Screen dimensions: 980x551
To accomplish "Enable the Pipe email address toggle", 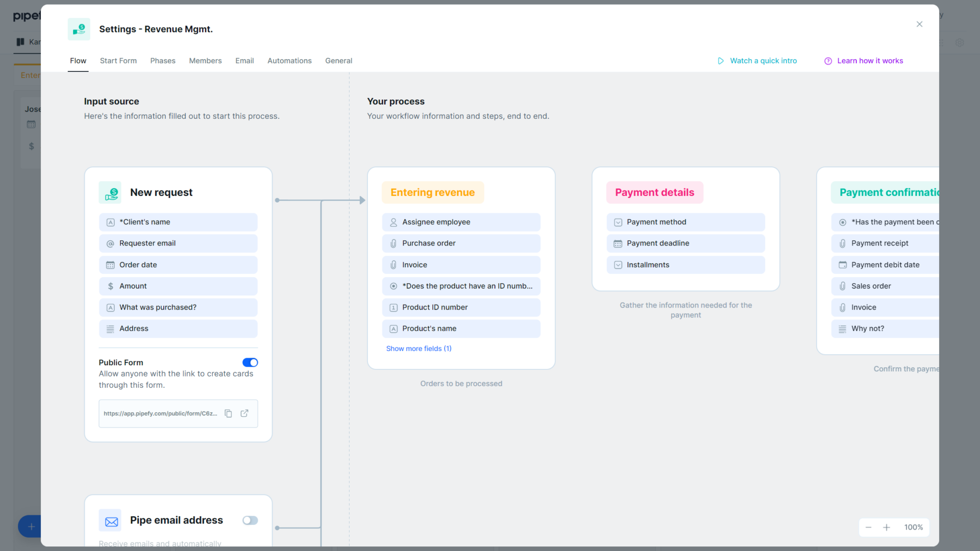I will click(x=250, y=520).
